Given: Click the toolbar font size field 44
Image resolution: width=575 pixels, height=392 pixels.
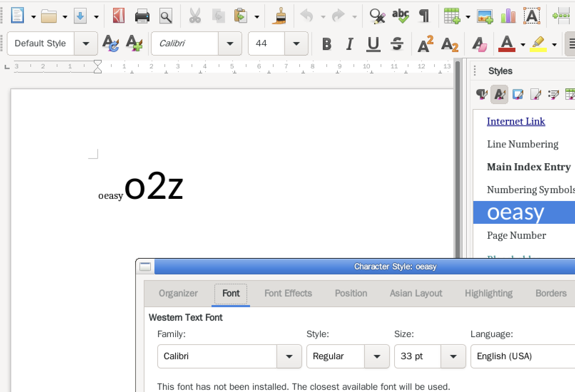Looking at the screenshot, I should [266, 43].
